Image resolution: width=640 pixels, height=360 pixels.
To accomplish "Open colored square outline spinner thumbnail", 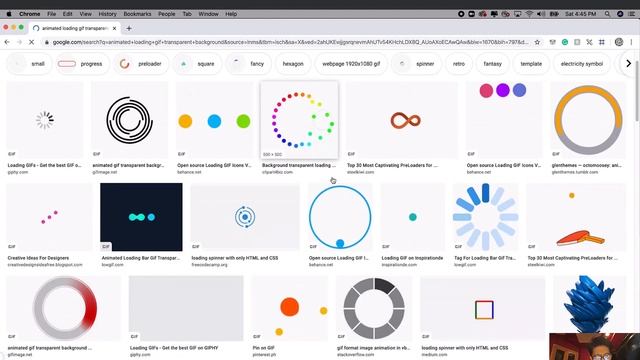I will click(482, 308).
